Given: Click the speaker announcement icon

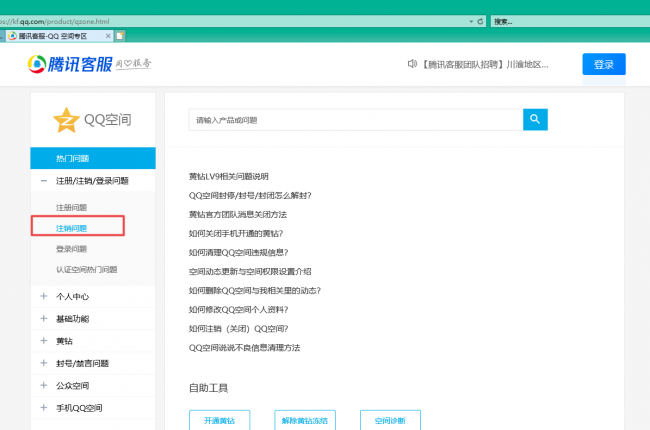Looking at the screenshot, I should point(412,64).
